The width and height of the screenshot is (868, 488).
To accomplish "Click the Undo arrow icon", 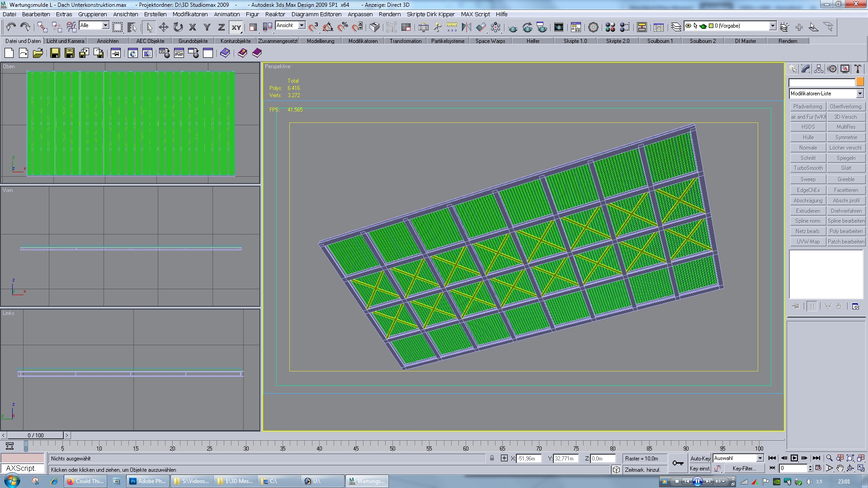I will [x=11, y=27].
